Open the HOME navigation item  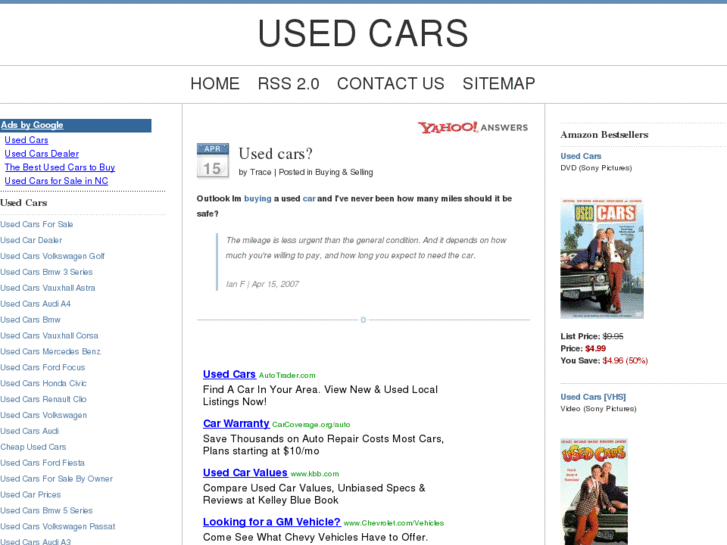coord(215,83)
